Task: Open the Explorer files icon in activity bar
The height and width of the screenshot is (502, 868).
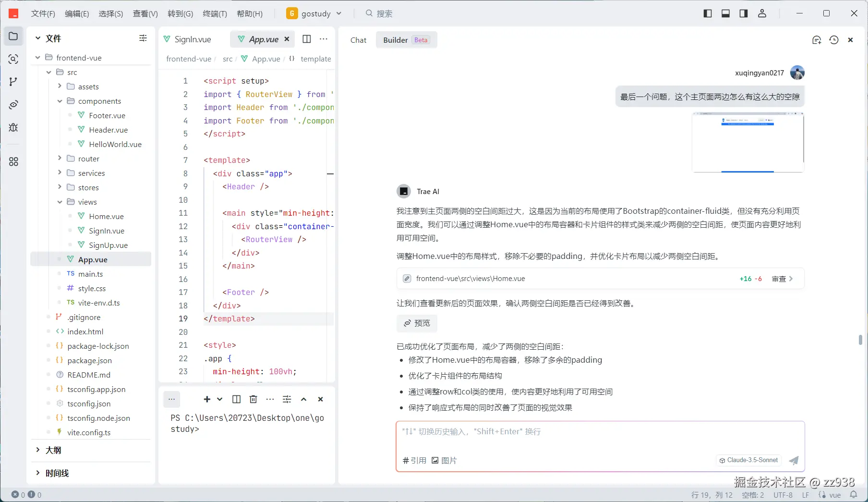Action: coord(13,37)
